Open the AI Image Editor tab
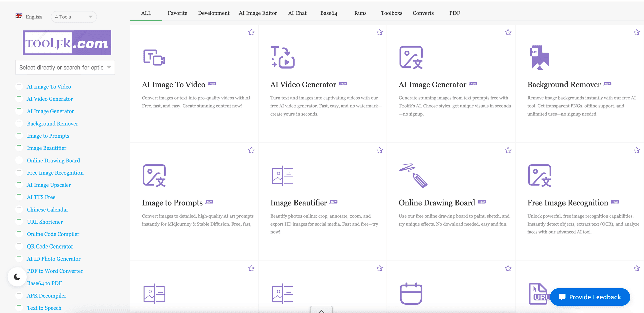Screen dimensions: 644x313 coord(258,13)
